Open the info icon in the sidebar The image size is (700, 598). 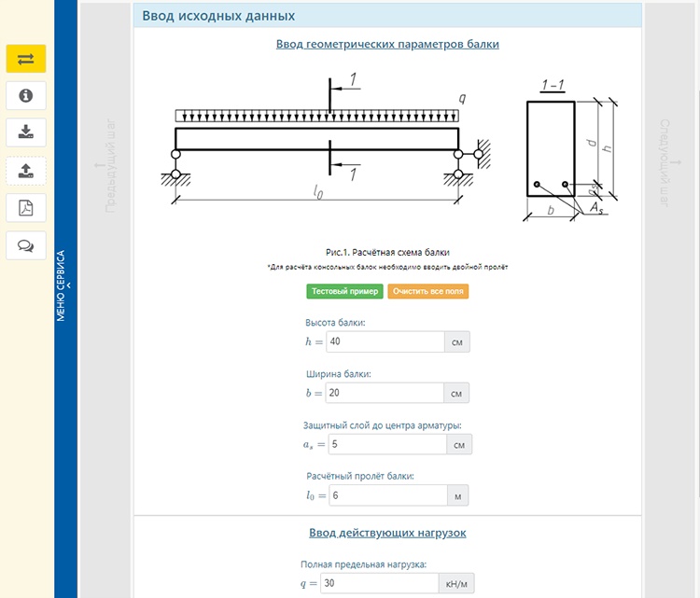click(x=26, y=95)
